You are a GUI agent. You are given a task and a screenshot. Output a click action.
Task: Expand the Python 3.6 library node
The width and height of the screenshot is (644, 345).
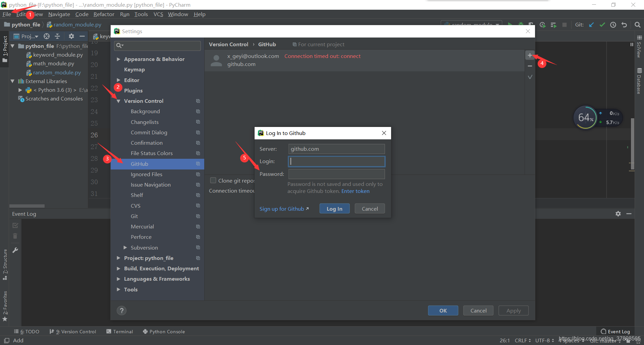20,90
